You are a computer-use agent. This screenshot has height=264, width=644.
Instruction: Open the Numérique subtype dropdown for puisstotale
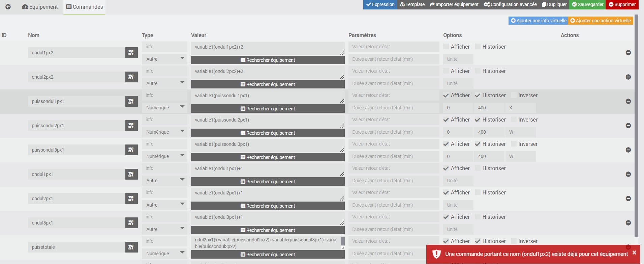164,254
